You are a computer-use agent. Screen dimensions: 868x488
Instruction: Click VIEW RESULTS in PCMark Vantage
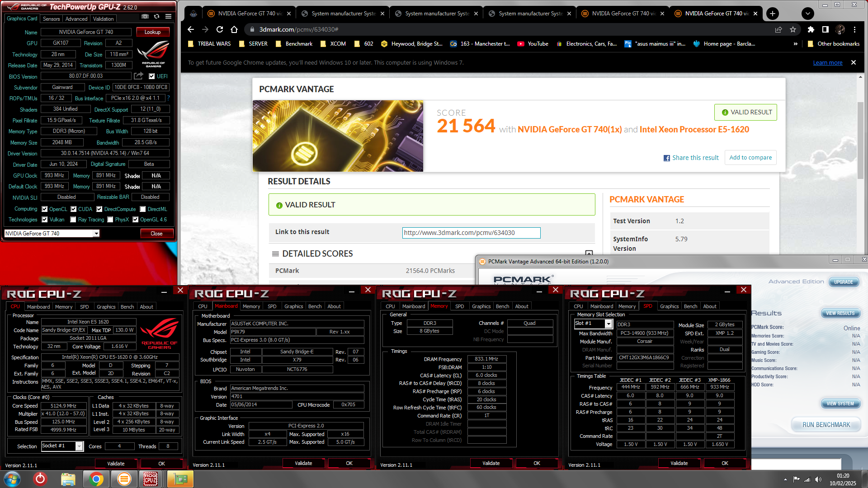click(x=840, y=313)
